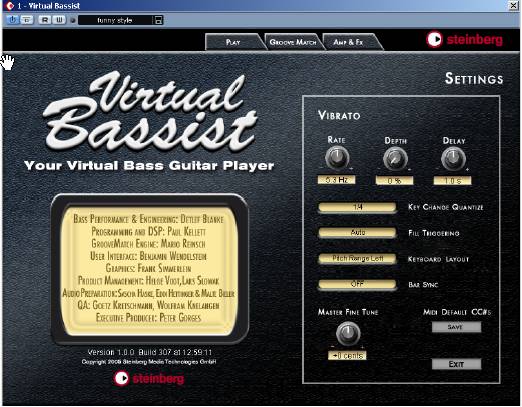Click the Steinberg logo below version text
Image resolution: width=522 pixels, height=407 pixels.
pyautogui.click(x=149, y=379)
